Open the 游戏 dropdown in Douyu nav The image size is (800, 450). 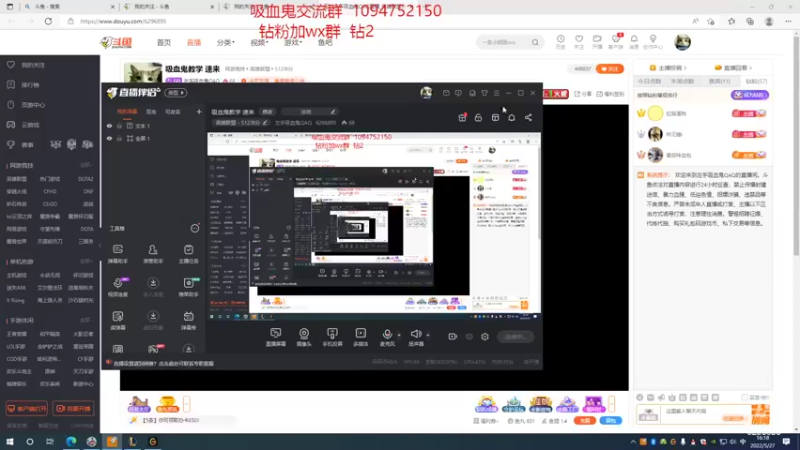[292, 42]
